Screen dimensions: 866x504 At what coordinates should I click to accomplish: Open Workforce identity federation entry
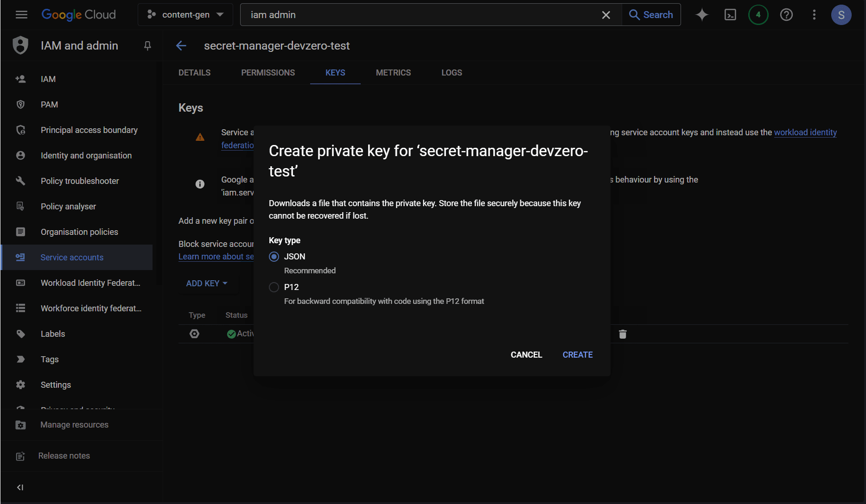point(76,309)
